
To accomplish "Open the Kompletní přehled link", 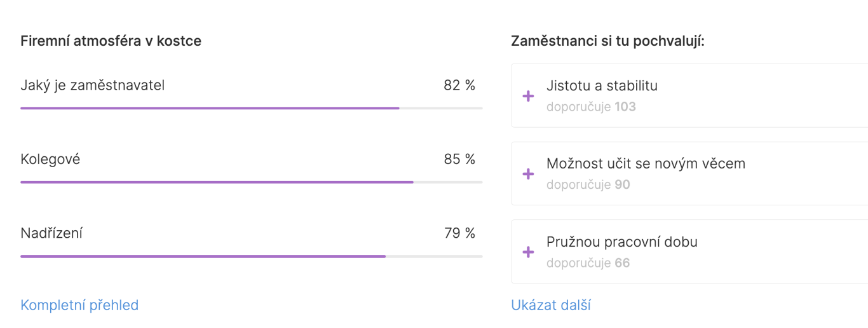I will (x=79, y=305).
